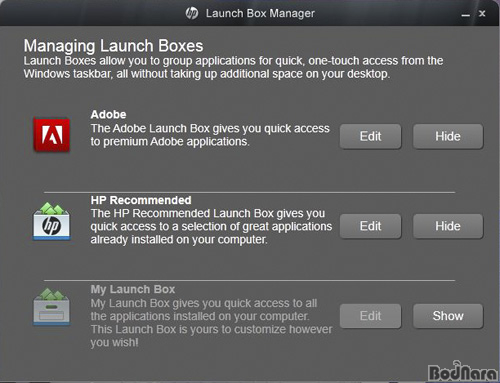
Task: Click the HP logo in title bar
Action: (x=192, y=13)
